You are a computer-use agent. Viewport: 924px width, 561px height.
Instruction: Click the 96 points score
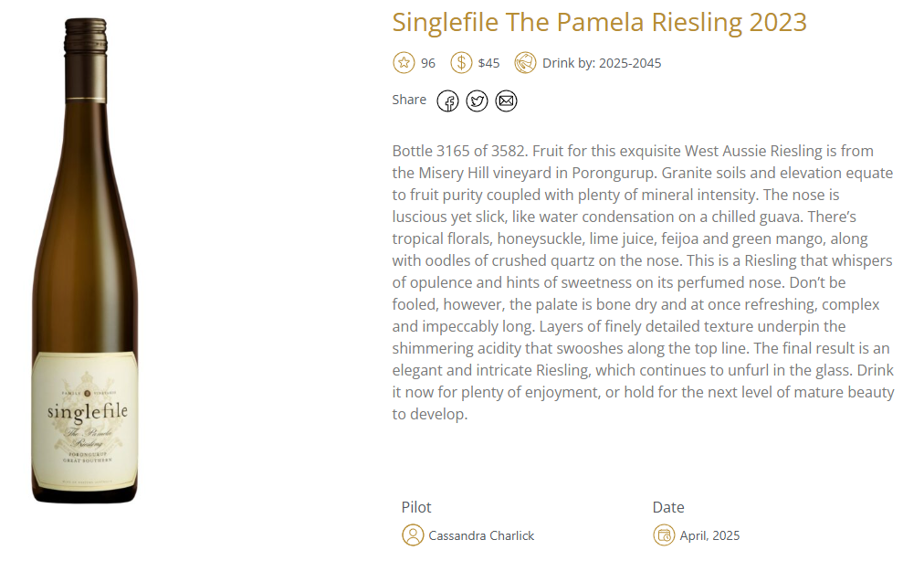coord(428,63)
